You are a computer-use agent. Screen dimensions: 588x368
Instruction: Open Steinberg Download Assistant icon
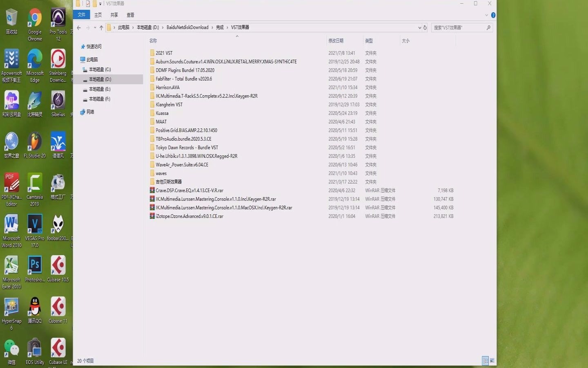coord(58,66)
